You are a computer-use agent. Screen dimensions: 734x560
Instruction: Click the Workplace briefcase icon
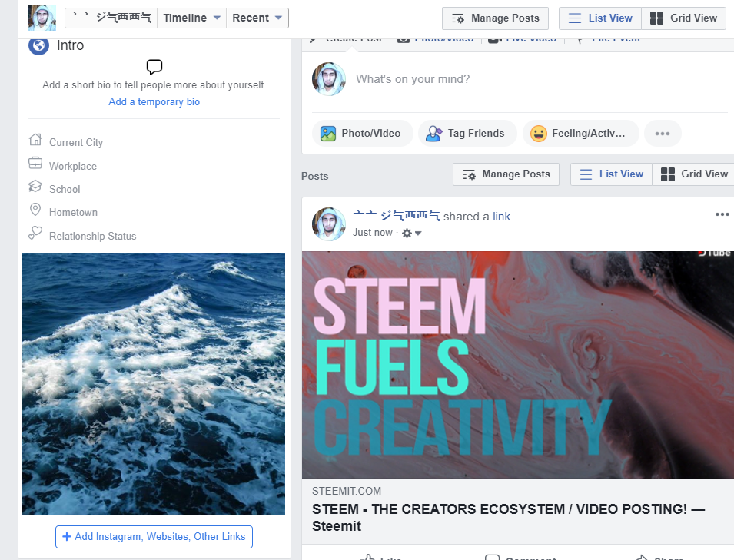(35, 163)
